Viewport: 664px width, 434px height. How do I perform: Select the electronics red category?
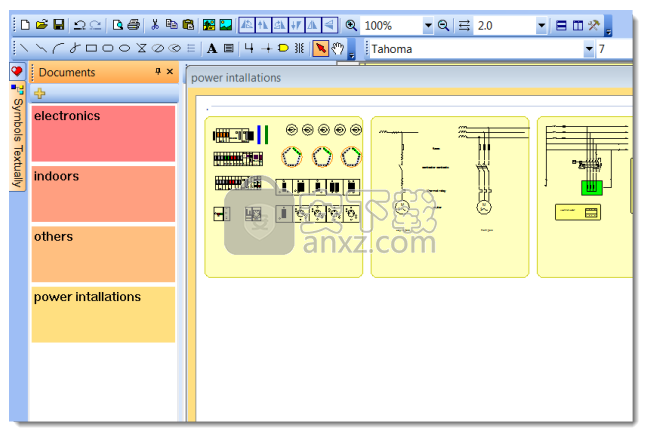click(x=103, y=133)
